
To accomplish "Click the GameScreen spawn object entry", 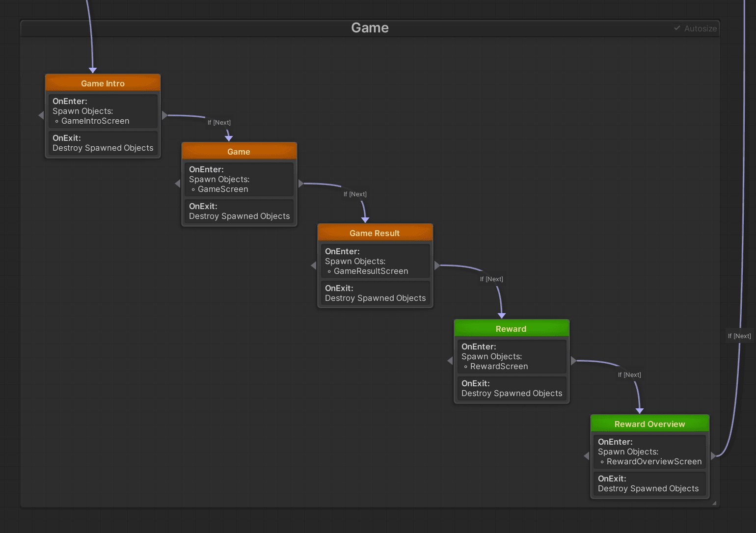I will (x=223, y=189).
